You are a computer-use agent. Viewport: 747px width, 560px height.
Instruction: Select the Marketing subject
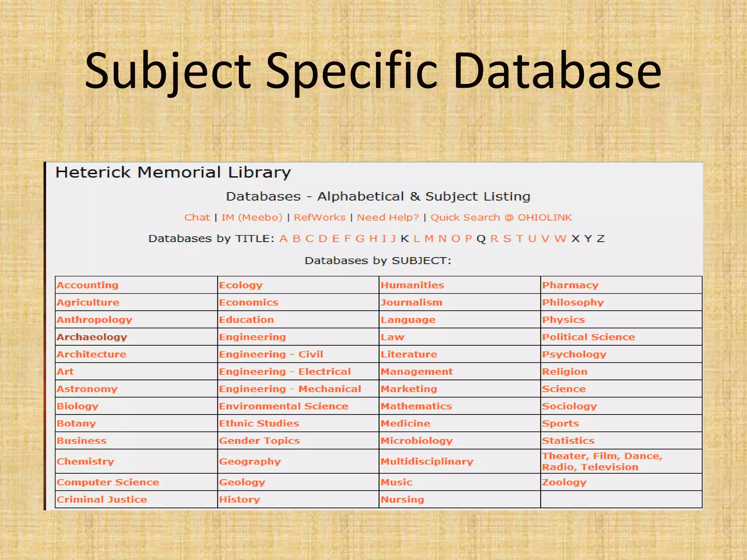pyautogui.click(x=409, y=389)
